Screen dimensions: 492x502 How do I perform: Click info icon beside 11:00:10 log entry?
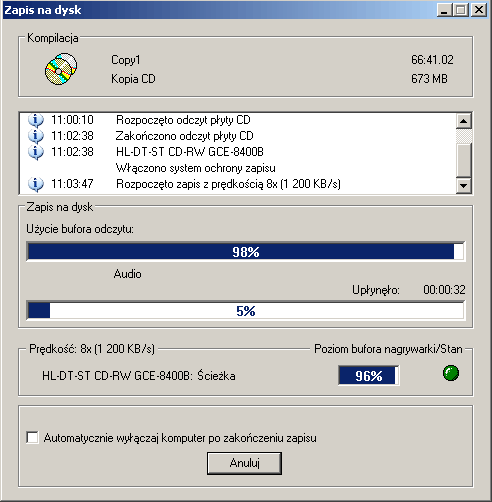(36, 120)
